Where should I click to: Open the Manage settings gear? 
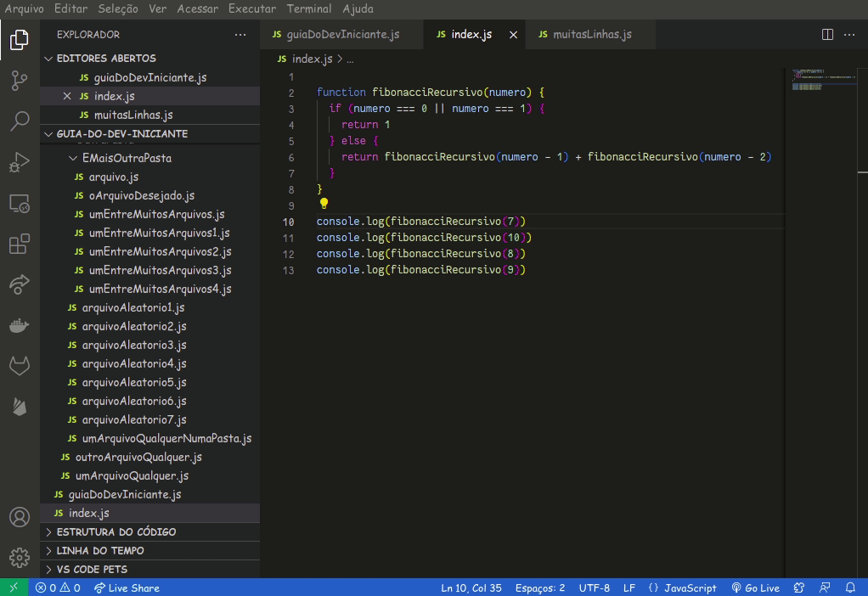click(x=19, y=557)
